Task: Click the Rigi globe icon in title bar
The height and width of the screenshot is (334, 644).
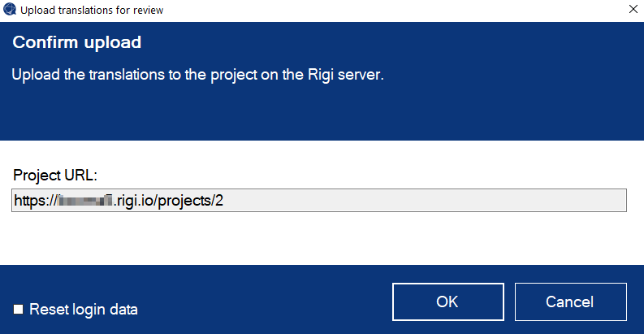Action: click(x=10, y=9)
